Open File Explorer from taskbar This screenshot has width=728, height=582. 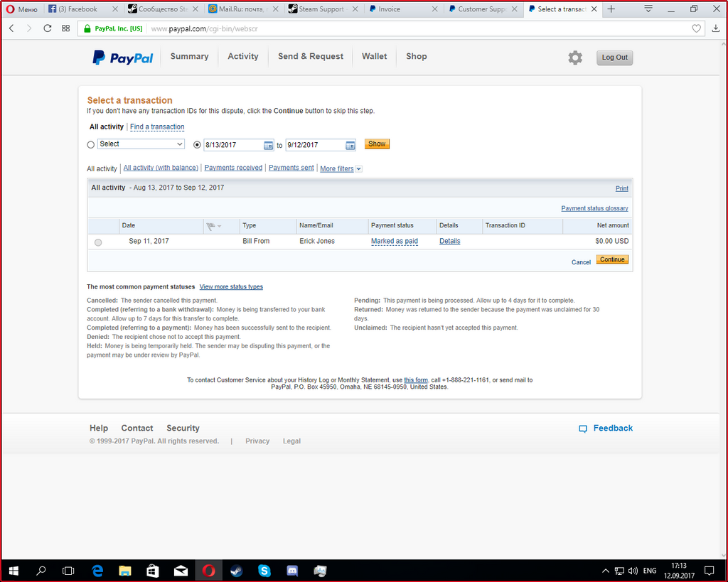[125, 571]
